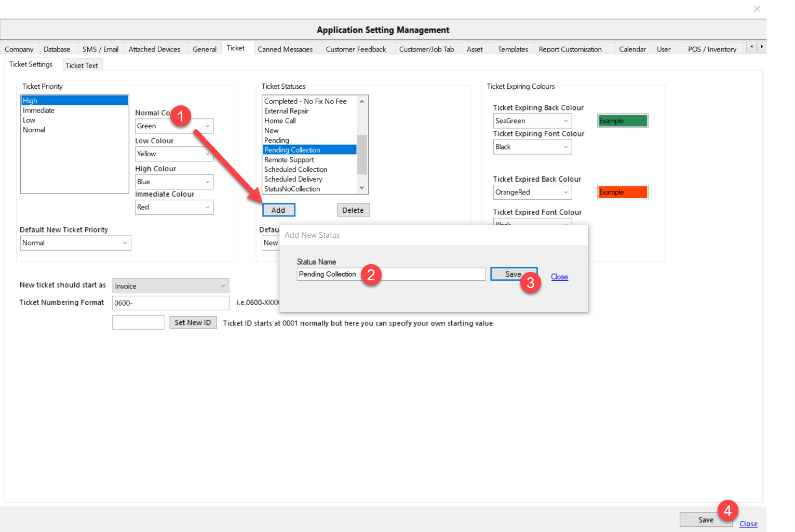The width and height of the screenshot is (795, 532).
Task: Select Pending Collection status
Action: pyautogui.click(x=310, y=150)
